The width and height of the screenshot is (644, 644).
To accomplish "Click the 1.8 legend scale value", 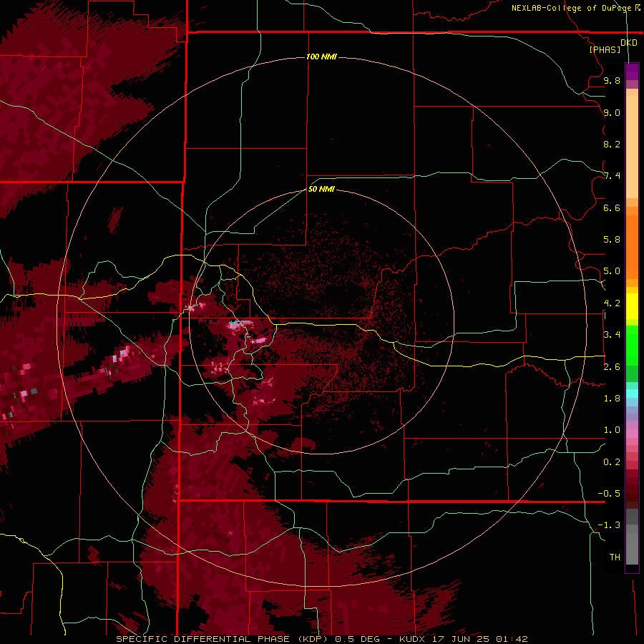I will pyautogui.click(x=612, y=399).
